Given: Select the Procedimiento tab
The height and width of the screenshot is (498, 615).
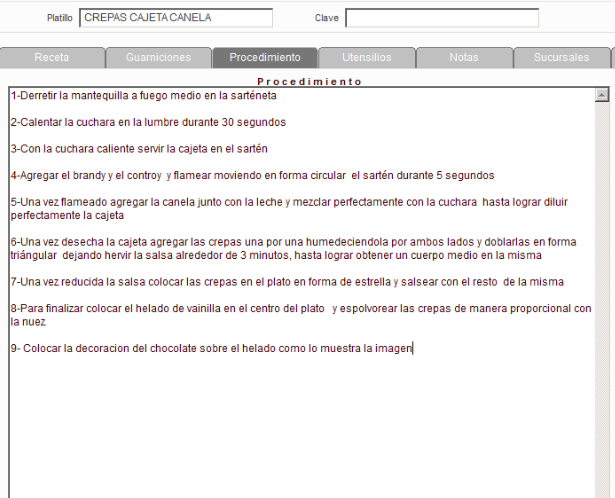Looking at the screenshot, I should (264, 58).
